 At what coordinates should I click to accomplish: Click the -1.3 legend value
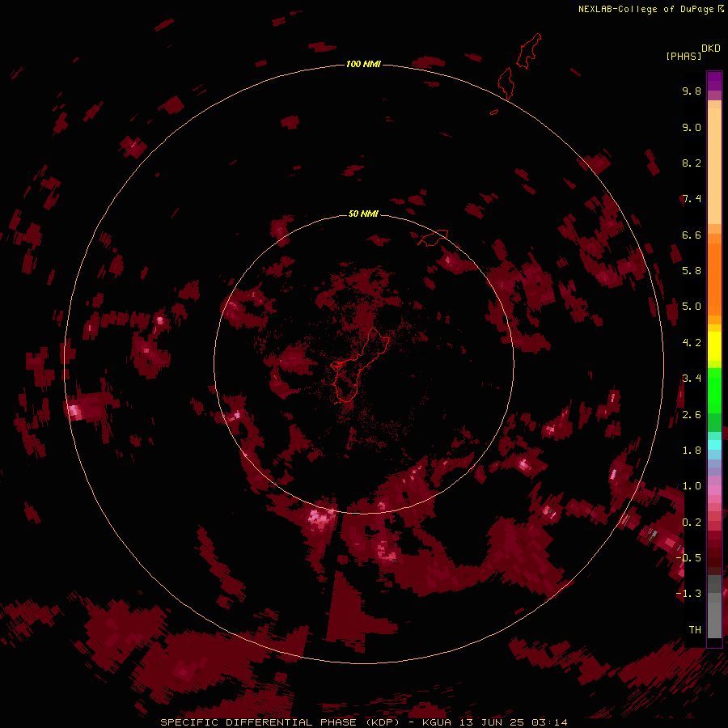tap(688, 594)
